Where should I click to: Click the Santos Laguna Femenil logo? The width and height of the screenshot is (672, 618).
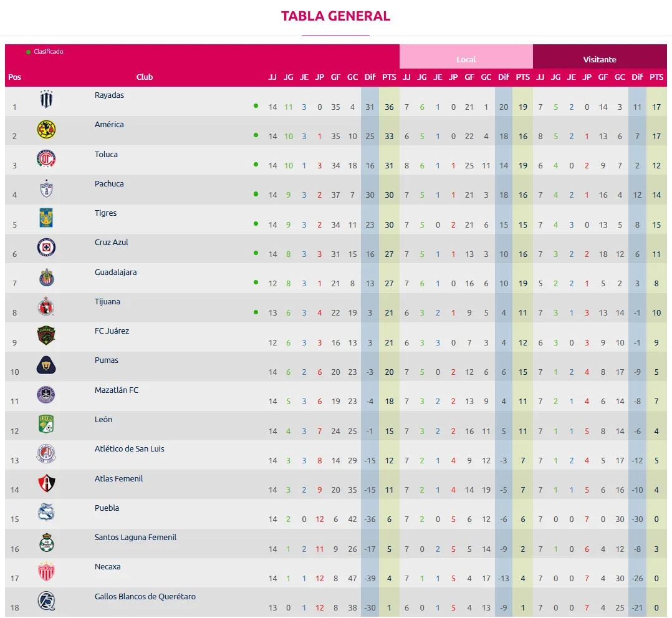tap(47, 542)
